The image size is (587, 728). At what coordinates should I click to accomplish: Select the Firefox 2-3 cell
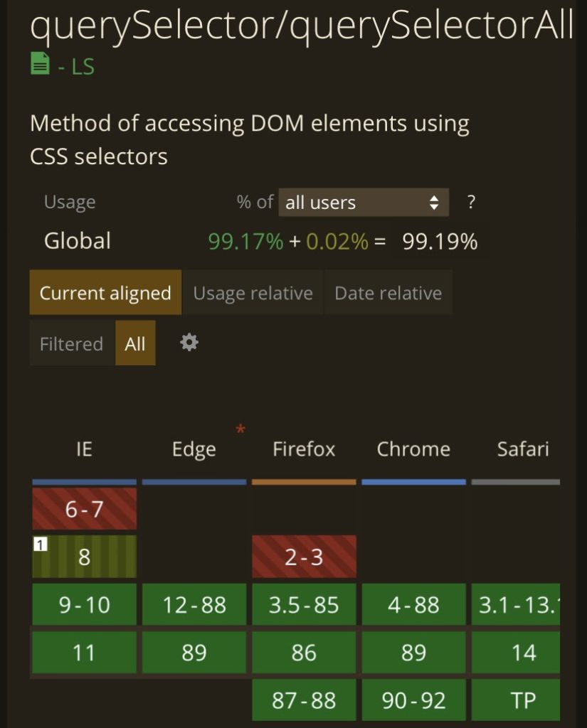tap(304, 556)
